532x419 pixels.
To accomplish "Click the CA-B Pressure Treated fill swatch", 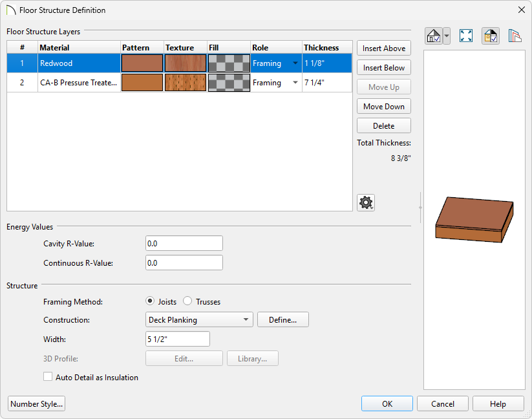I will [x=229, y=83].
